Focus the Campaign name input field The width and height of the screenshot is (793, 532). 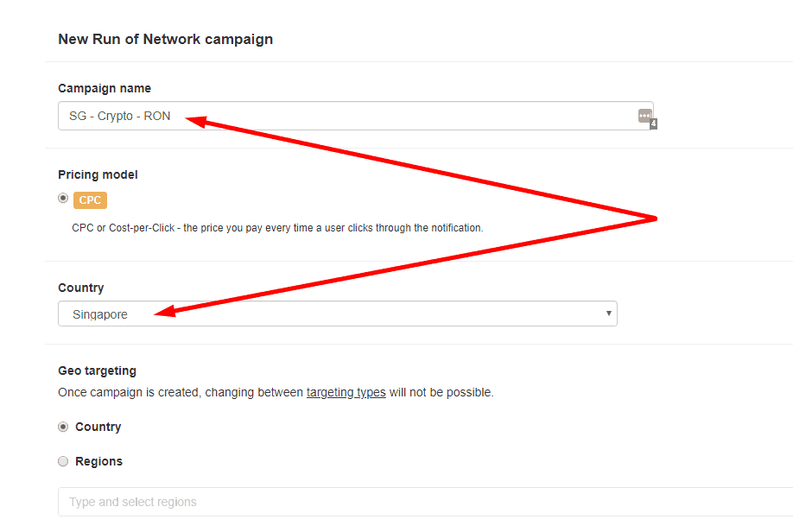click(356, 116)
